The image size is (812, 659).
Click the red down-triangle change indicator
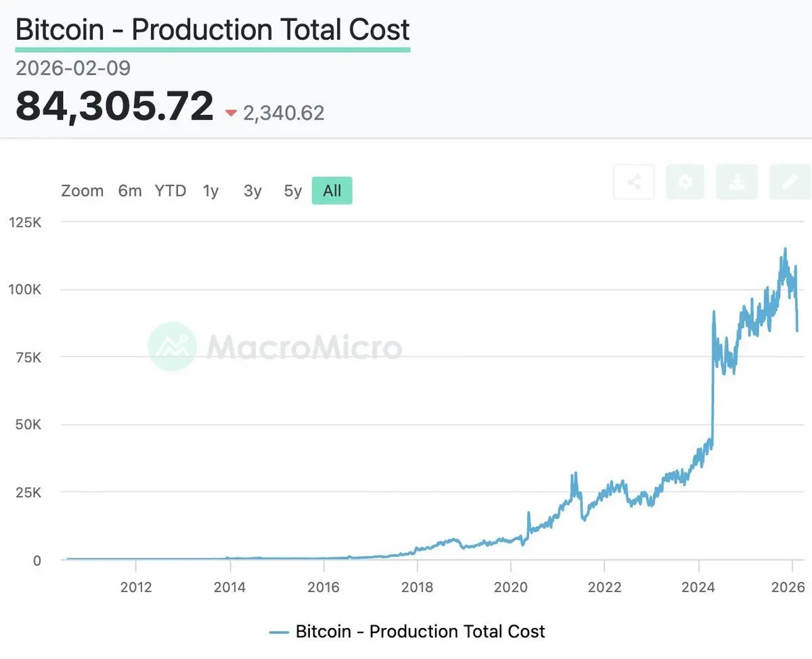(231, 114)
